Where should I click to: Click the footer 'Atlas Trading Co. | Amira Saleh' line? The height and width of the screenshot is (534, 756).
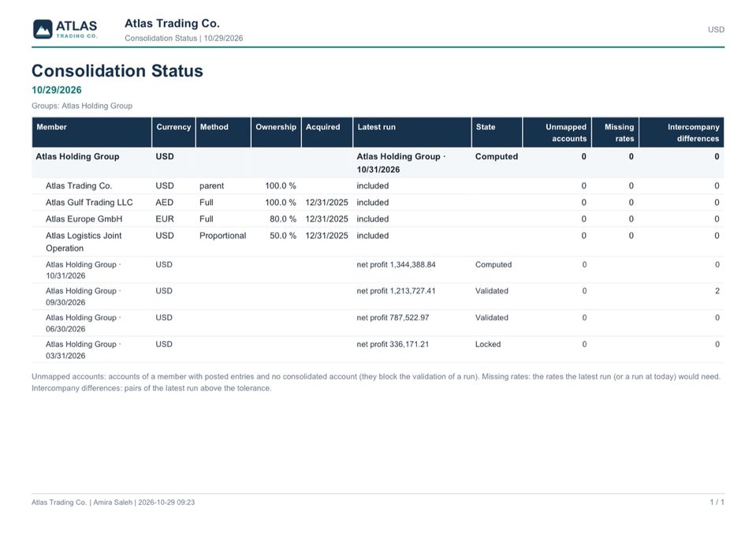click(113, 502)
